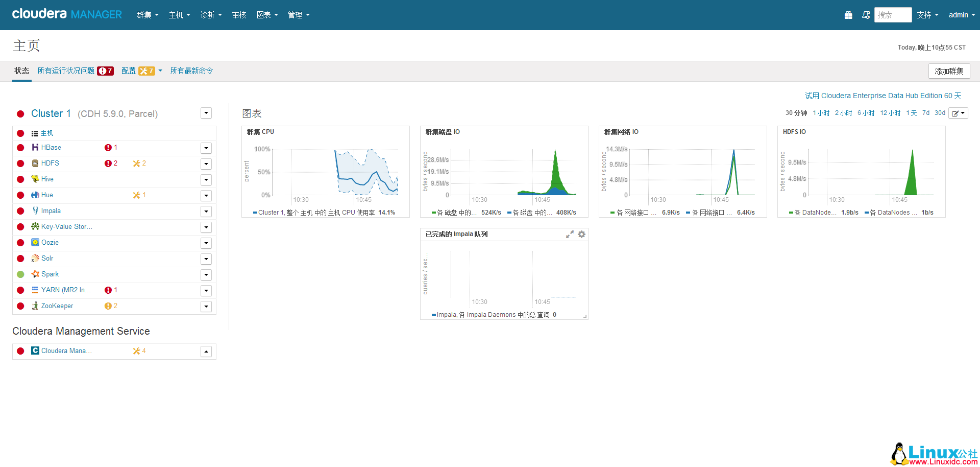Click the ZooKeeper service icon

35,306
